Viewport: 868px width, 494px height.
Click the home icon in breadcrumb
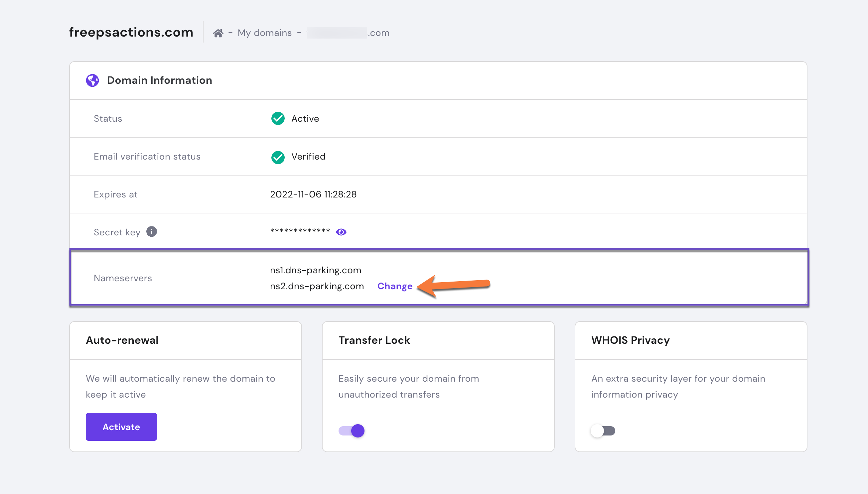[218, 33]
